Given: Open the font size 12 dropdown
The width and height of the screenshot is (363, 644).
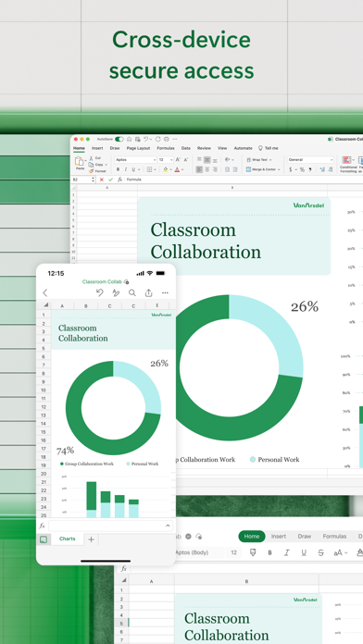Looking at the screenshot, I should tap(165, 159).
